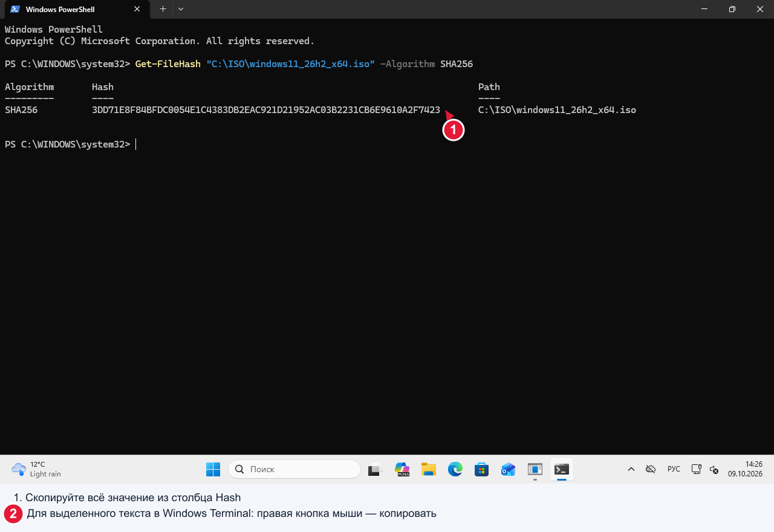Click the -Algorithm parameter in the command
774x532 pixels.
pyautogui.click(x=408, y=64)
